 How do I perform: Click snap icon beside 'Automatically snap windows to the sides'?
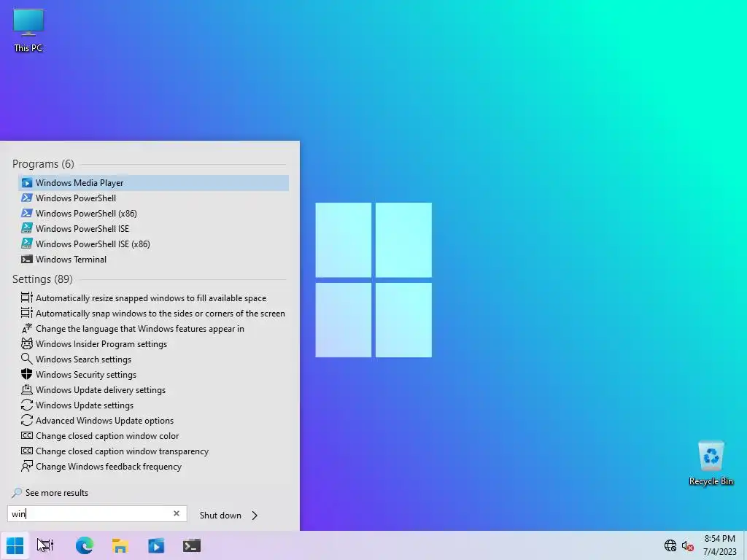coord(27,314)
